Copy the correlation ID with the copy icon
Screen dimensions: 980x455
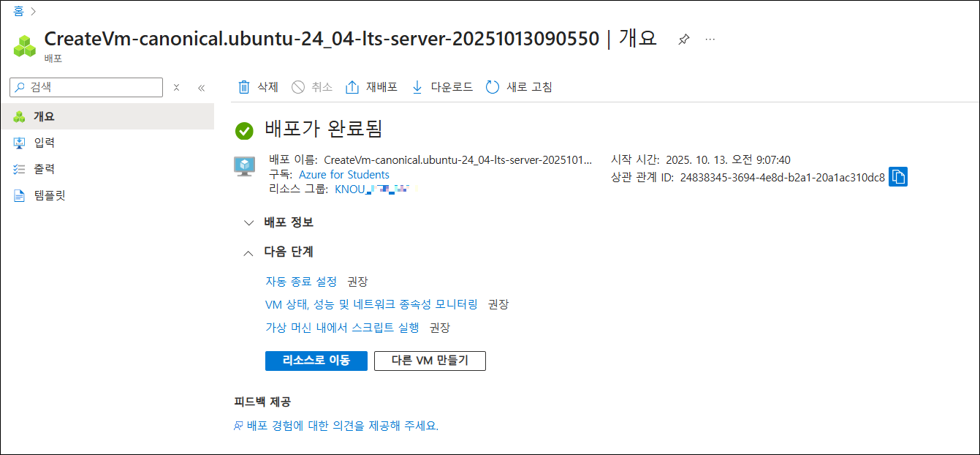(898, 177)
